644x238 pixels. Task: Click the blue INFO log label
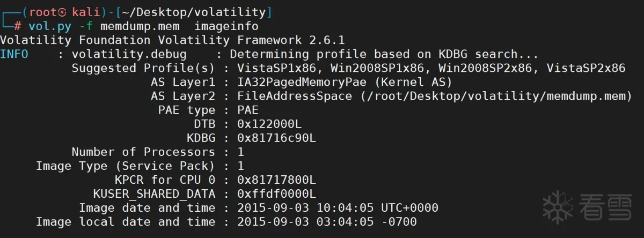(x=14, y=54)
